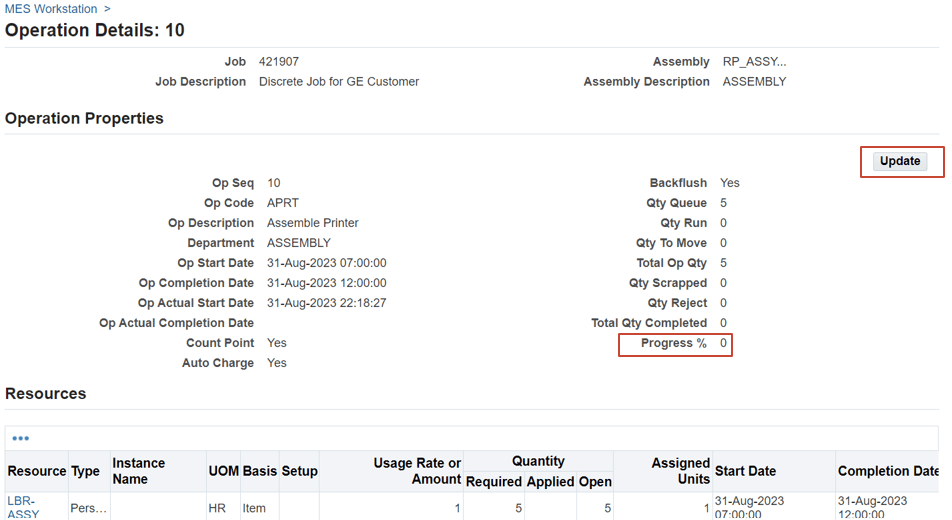Click the Auto Charge value Yes

[277, 363]
